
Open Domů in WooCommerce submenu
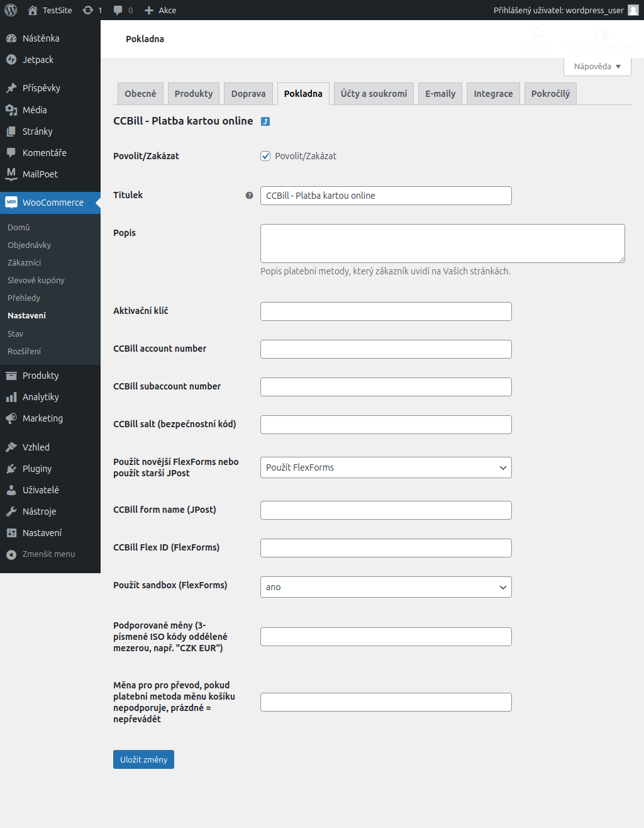pyautogui.click(x=19, y=227)
